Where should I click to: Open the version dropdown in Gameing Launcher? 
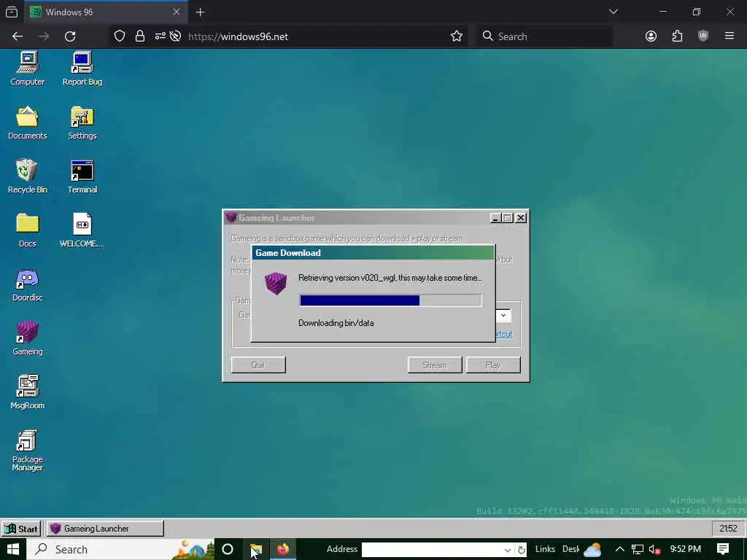point(503,315)
